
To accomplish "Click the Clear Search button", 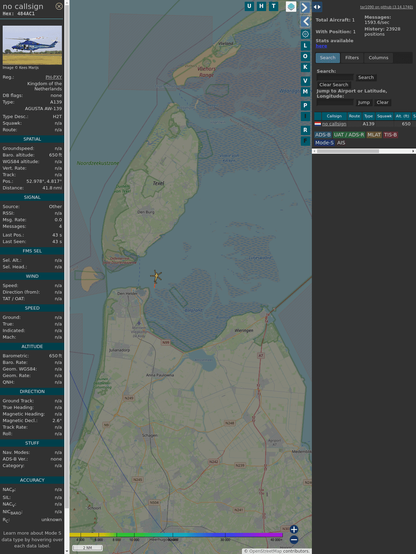I will (334, 84).
